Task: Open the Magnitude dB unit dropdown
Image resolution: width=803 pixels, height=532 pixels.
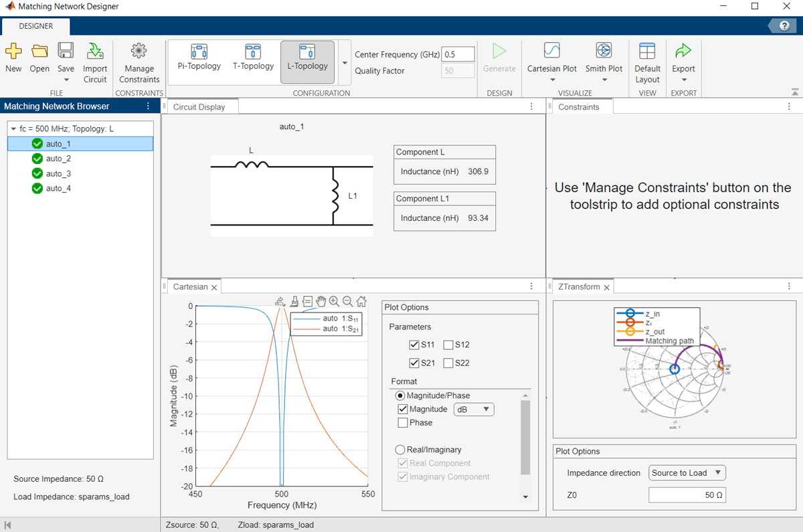Action: coord(473,409)
